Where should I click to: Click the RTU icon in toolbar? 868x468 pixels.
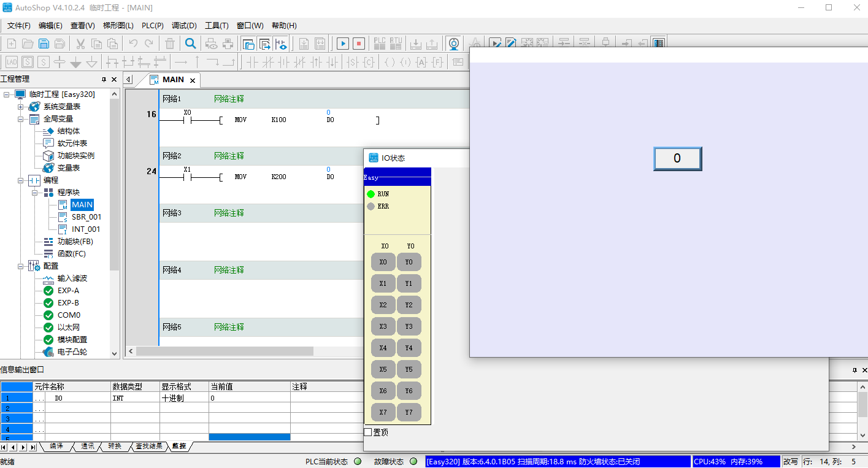click(396, 44)
